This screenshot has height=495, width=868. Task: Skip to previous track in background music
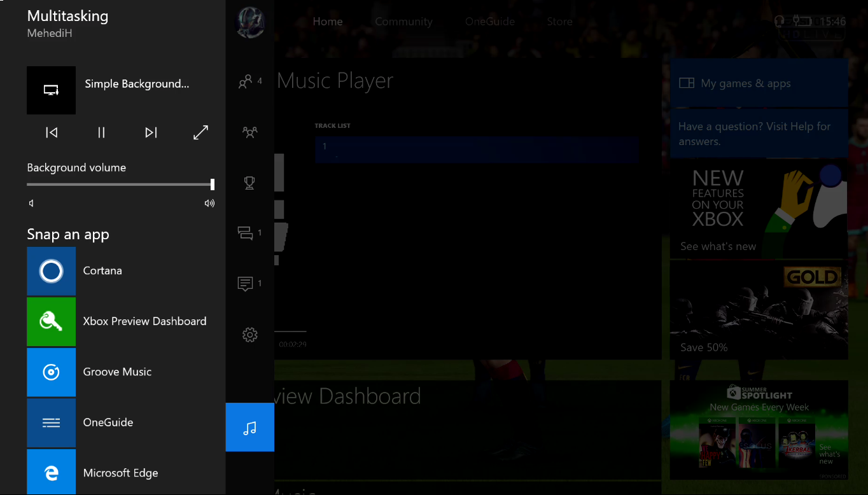coord(52,132)
